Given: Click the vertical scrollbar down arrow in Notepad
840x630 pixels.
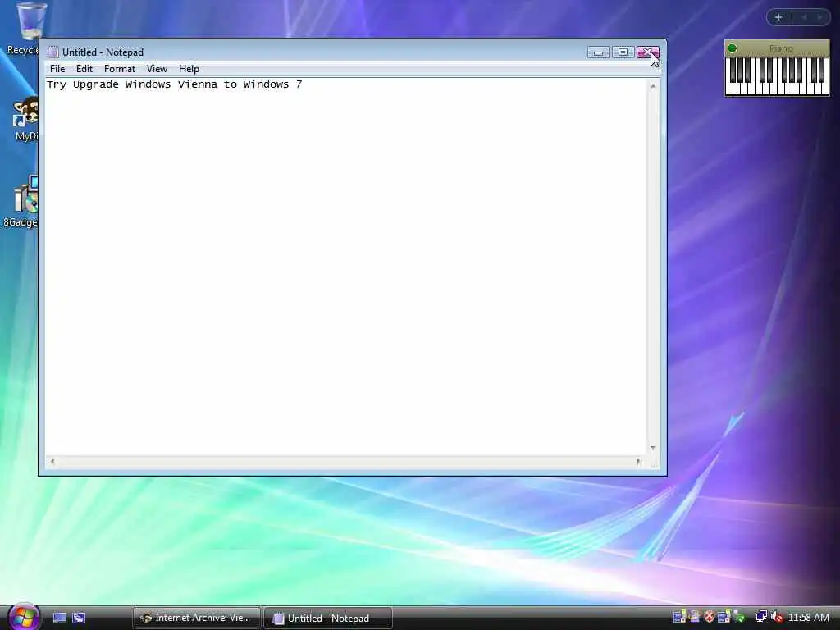Looking at the screenshot, I should pos(653,449).
